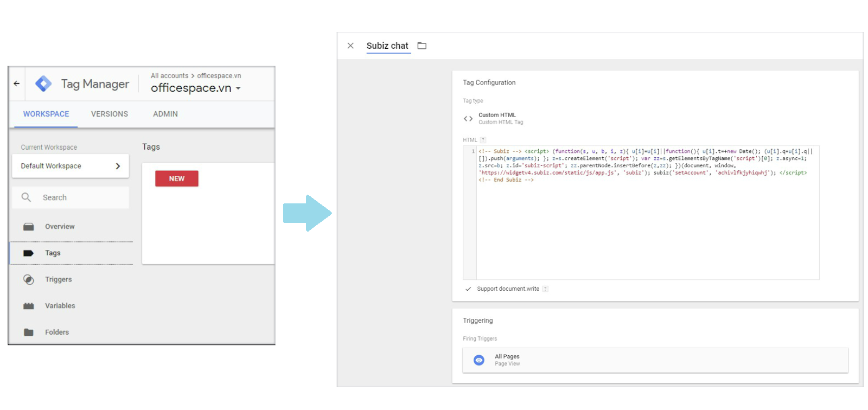Click the folder icon beside Subiz chat
868x410 pixels.
pos(422,46)
